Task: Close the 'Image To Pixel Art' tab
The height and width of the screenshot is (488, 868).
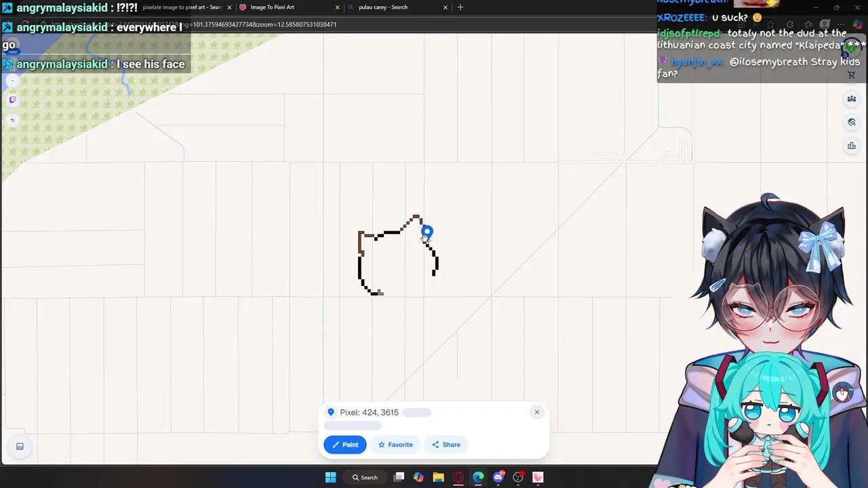Action: click(337, 7)
